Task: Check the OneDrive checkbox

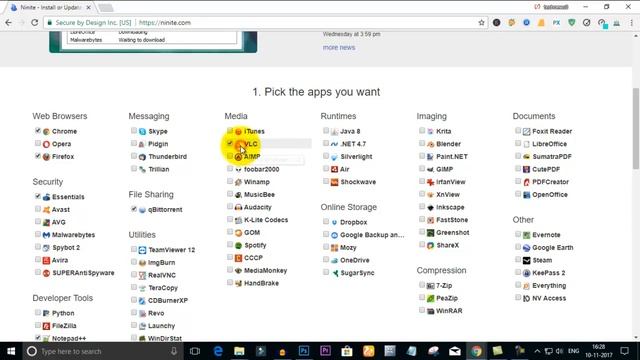Action: 326,260
